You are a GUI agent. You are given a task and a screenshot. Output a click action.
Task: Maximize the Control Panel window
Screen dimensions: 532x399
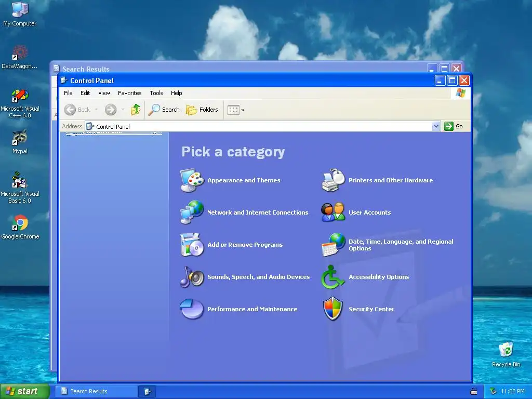click(452, 81)
